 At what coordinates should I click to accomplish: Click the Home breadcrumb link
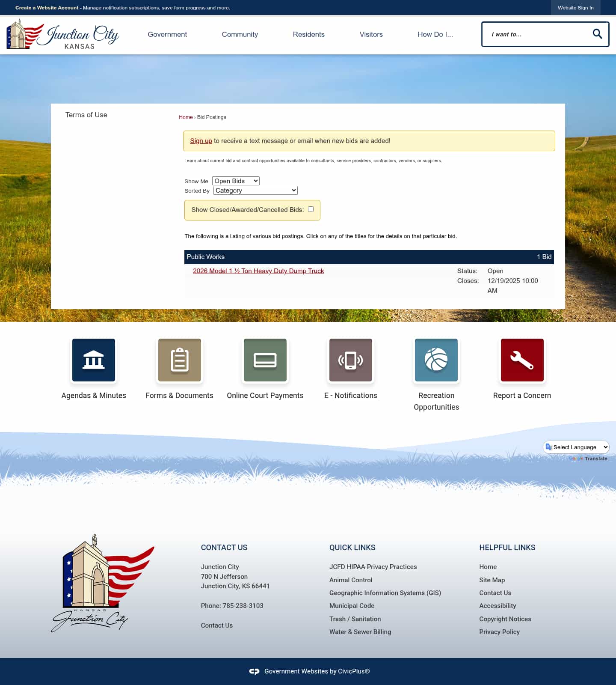[x=186, y=117]
